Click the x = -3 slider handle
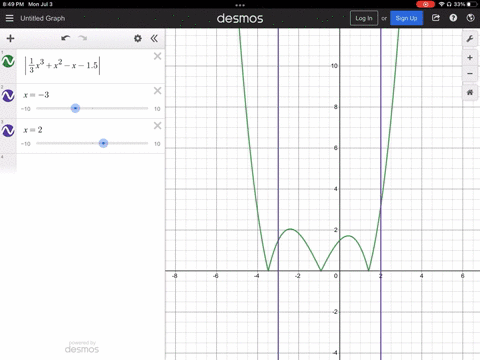Viewport: 480px width, 360px height. point(75,108)
